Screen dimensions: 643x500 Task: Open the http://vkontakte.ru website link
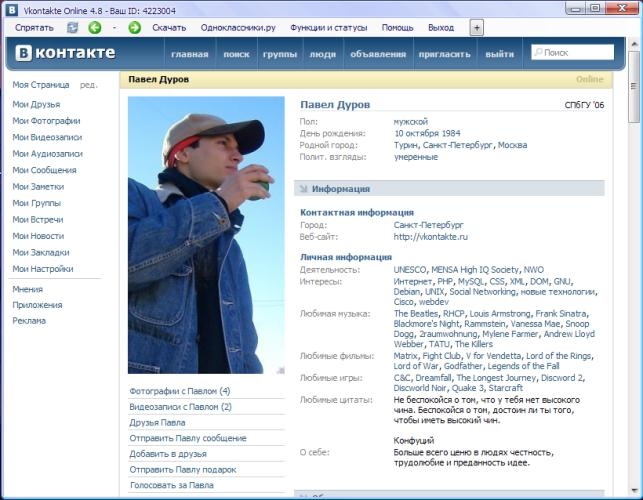[x=431, y=237]
